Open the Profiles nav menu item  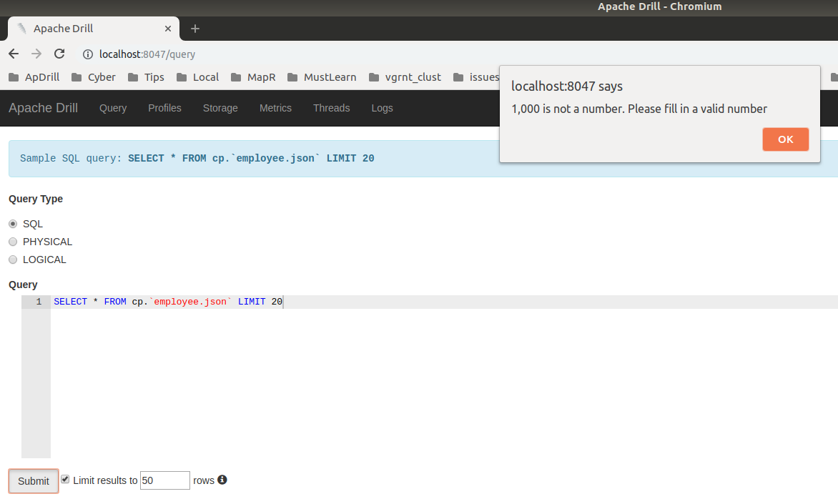164,108
